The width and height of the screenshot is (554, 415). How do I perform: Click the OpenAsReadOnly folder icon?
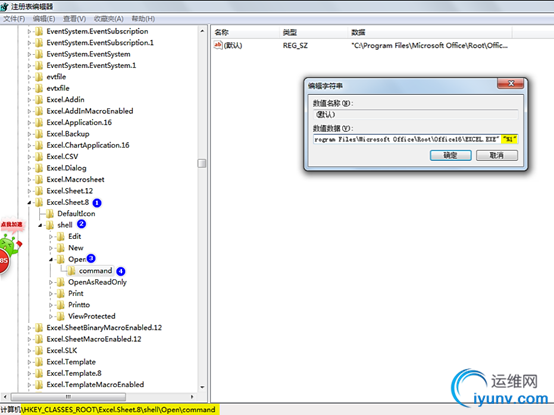pyautogui.click(x=61, y=282)
